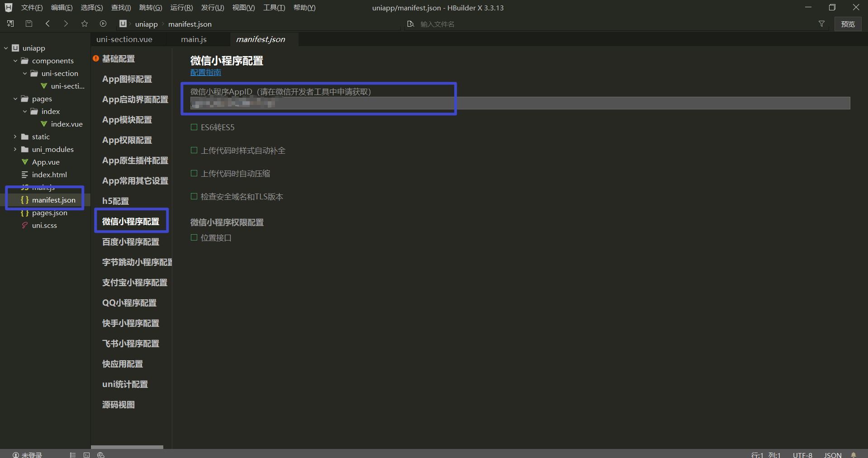Open 微信小程序配置 section
868x458 pixels.
click(131, 222)
